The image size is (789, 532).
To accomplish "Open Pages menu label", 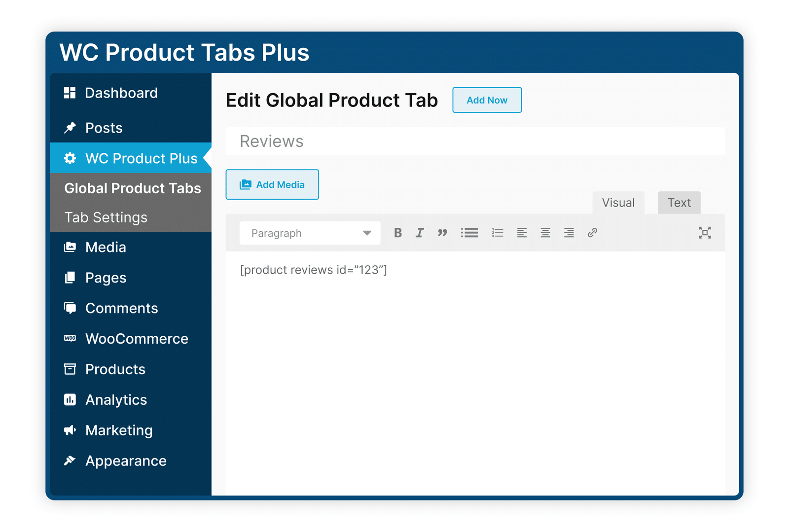I will point(106,278).
